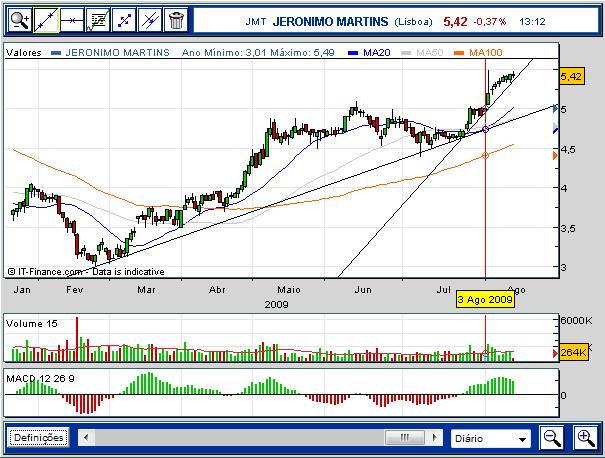
Task: Click the Ano Mínimo 3,01 Máximo 5,49 text
Action: coord(258,52)
